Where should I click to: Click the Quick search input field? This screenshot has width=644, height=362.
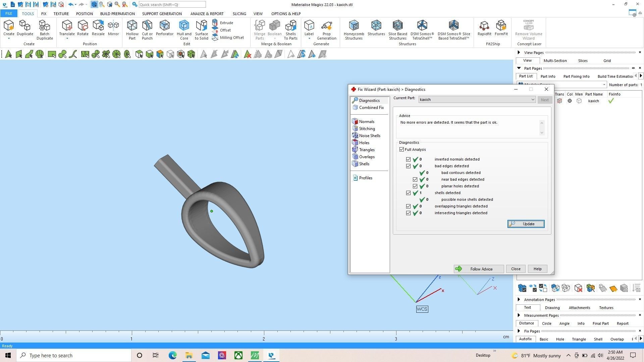pos(172,5)
